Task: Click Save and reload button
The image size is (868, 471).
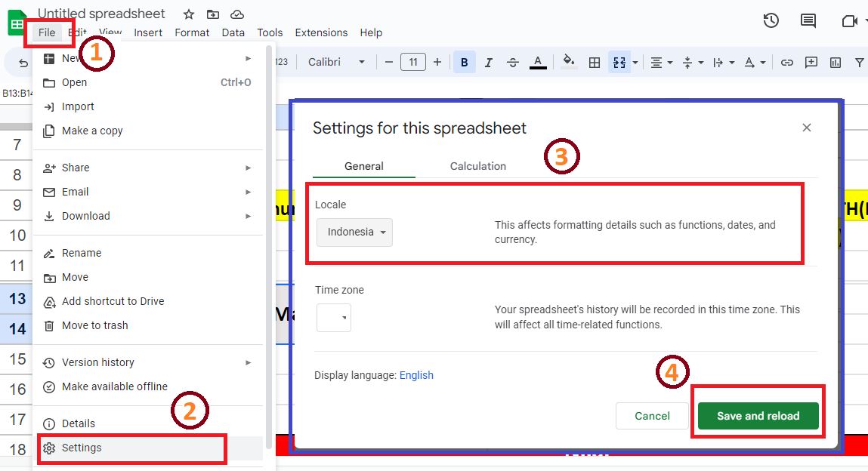Action: tap(758, 416)
